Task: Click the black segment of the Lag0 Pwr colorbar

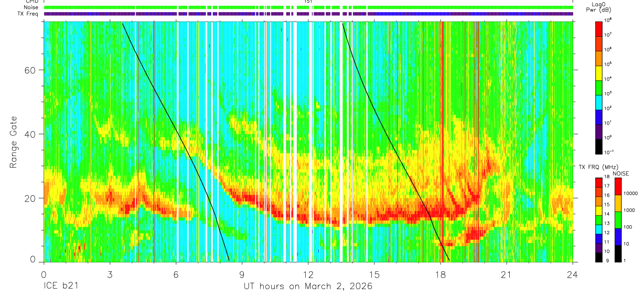Action: pos(599,147)
